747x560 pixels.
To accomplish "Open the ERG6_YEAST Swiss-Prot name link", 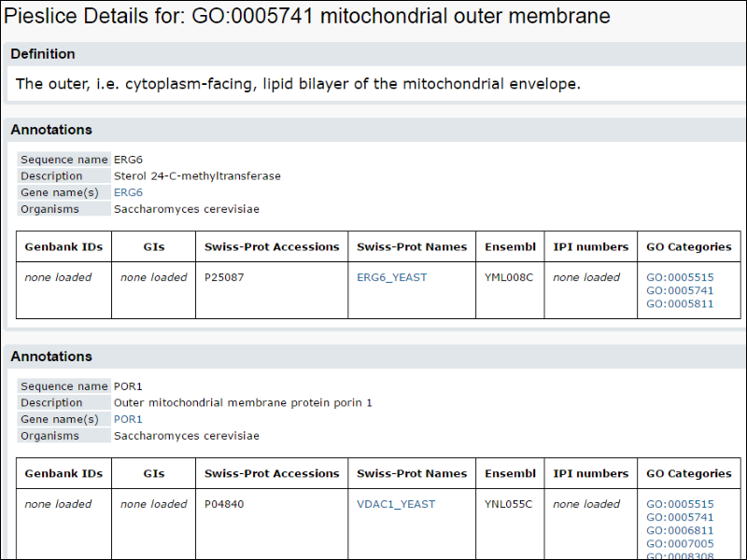I will tap(388, 277).
